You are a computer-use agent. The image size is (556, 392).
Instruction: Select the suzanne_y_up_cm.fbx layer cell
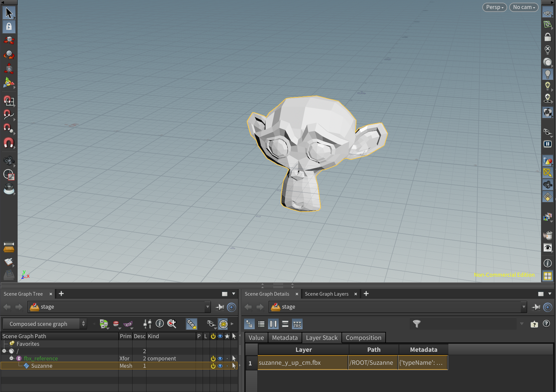pos(303,363)
